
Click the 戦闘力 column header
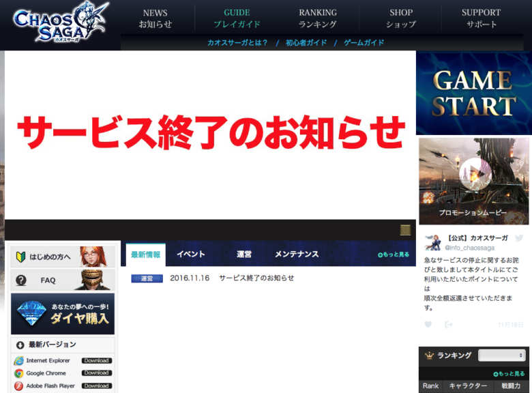pos(511,386)
